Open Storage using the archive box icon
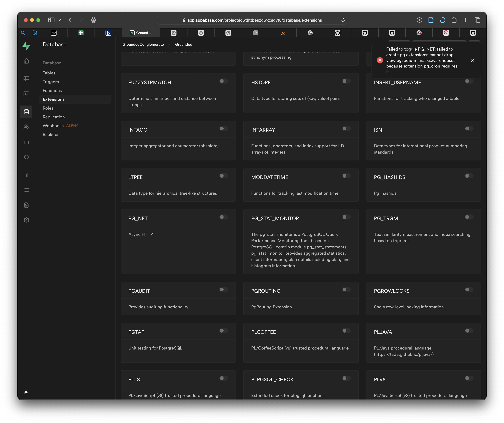The width and height of the screenshot is (504, 423). point(26,142)
